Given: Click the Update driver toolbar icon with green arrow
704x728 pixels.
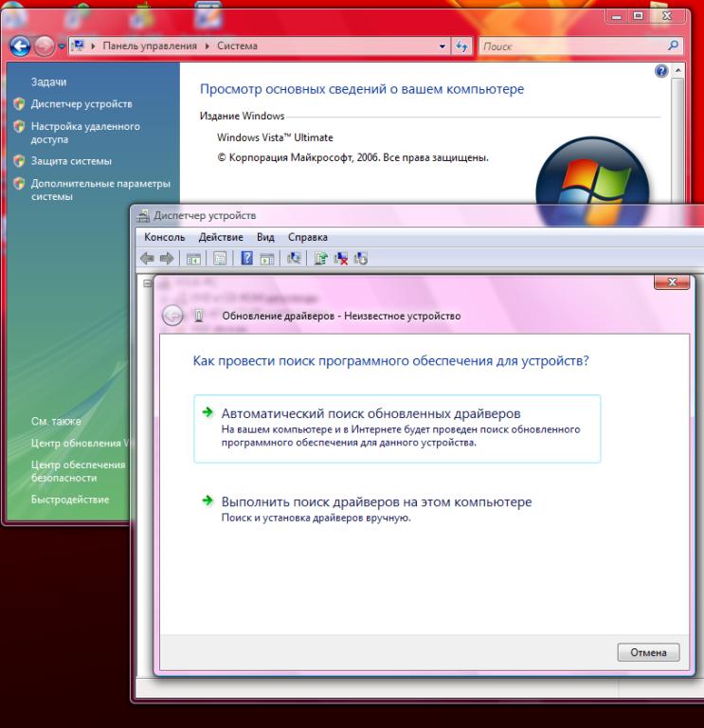Looking at the screenshot, I should 320,258.
